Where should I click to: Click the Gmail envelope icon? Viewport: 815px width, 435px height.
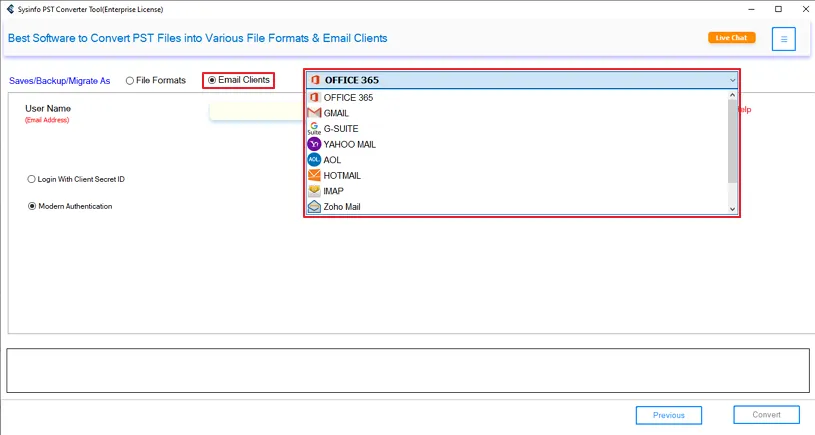point(314,113)
